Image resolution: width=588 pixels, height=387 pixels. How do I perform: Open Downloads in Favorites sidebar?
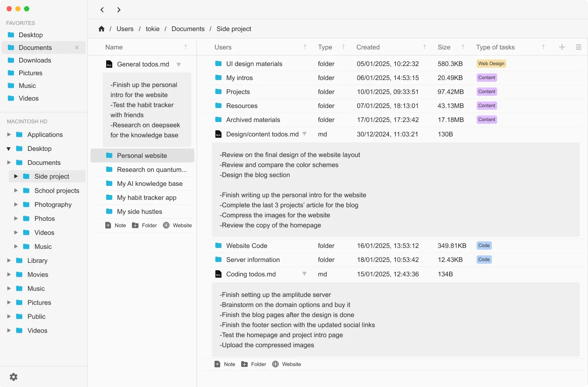pyautogui.click(x=35, y=60)
